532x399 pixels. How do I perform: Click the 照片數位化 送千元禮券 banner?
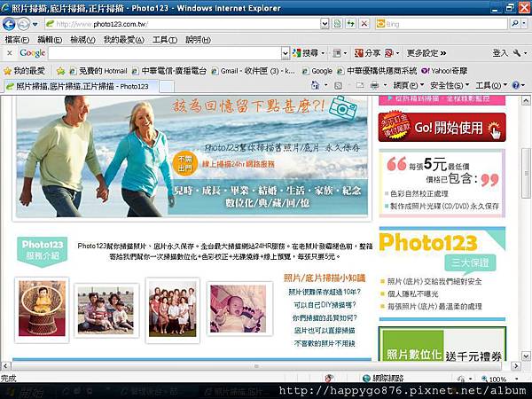click(442, 343)
